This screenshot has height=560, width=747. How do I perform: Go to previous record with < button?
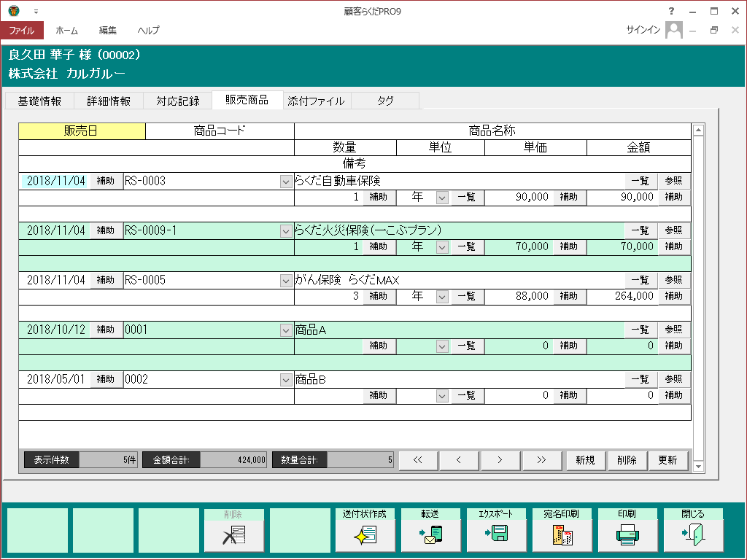coord(459,460)
